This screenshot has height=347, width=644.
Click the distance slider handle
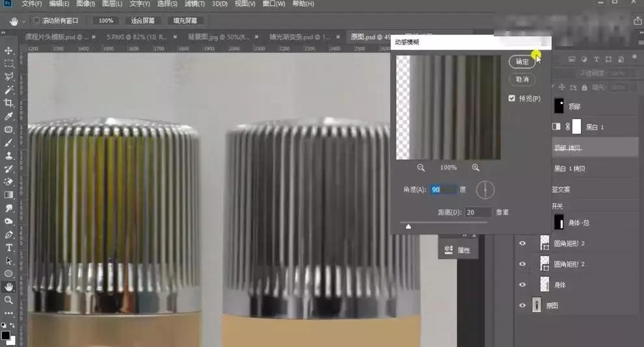[409, 226]
